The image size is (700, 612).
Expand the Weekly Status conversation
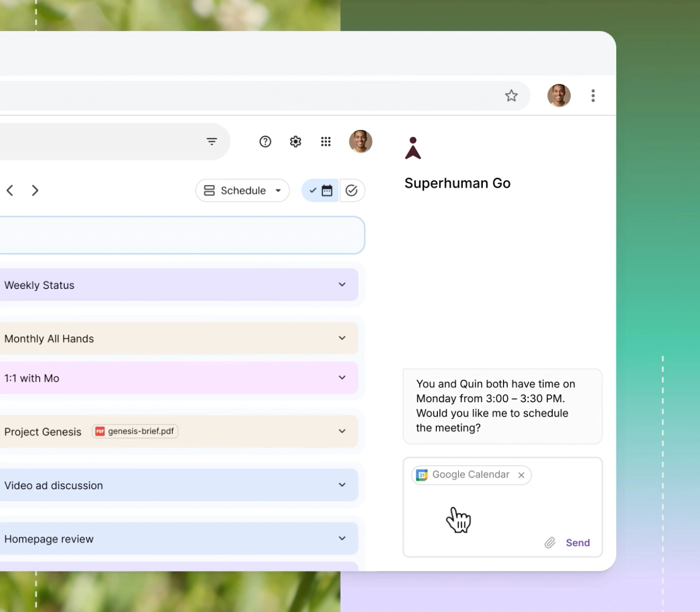pos(342,284)
